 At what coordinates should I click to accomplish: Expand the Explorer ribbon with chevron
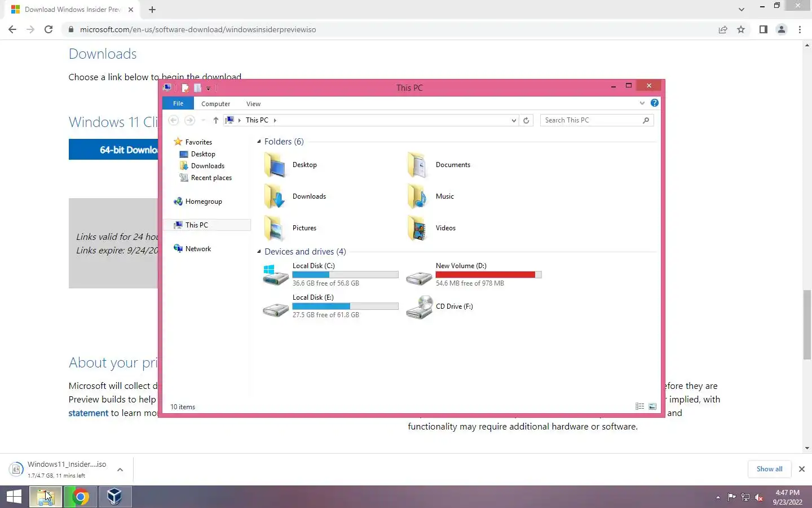642,103
